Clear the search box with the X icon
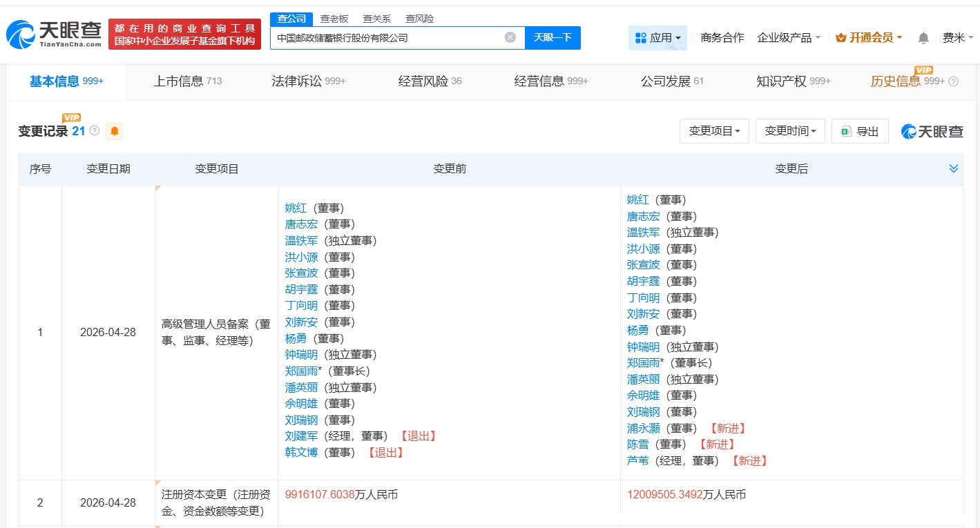Screen dimensions: 980x528 pyautogui.click(x=510, y=37)
